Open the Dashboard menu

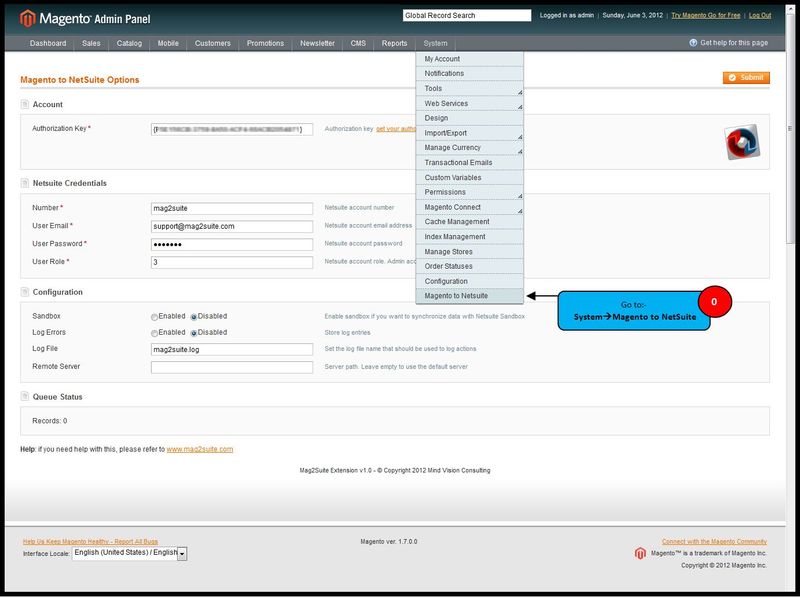click(48, 43)
